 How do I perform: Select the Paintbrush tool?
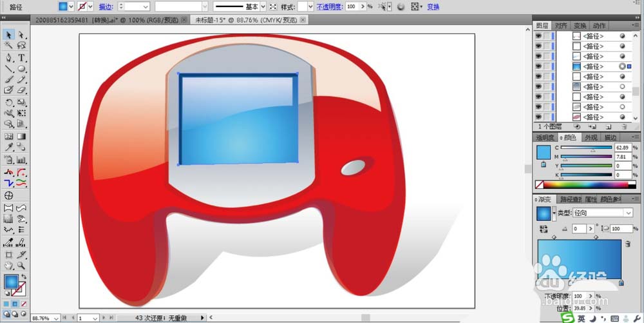[8, 79]
